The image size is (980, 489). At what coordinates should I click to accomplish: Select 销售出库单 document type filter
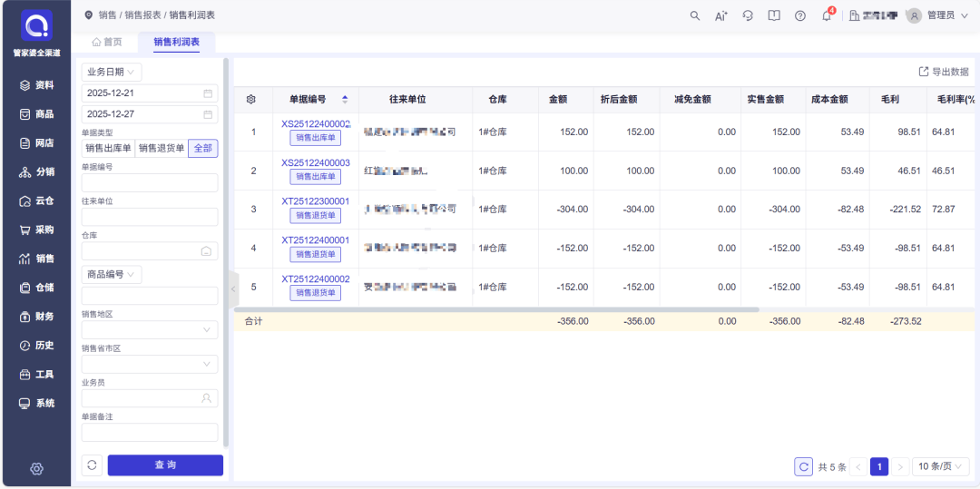[x=108, y=149]
